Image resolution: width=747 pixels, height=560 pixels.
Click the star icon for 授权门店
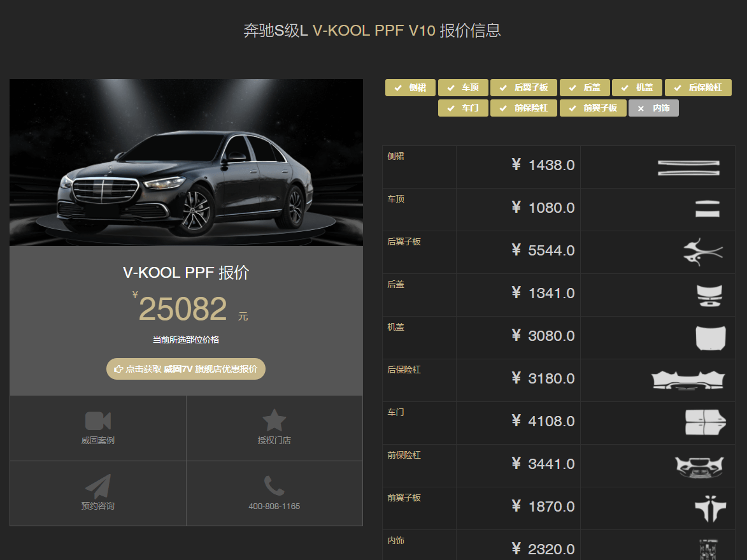[274, 420]
